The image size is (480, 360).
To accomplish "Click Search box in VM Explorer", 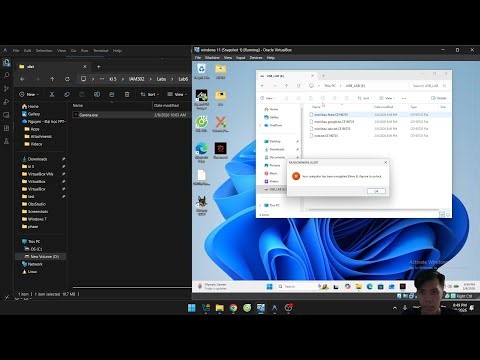I will tap(429, 86).
